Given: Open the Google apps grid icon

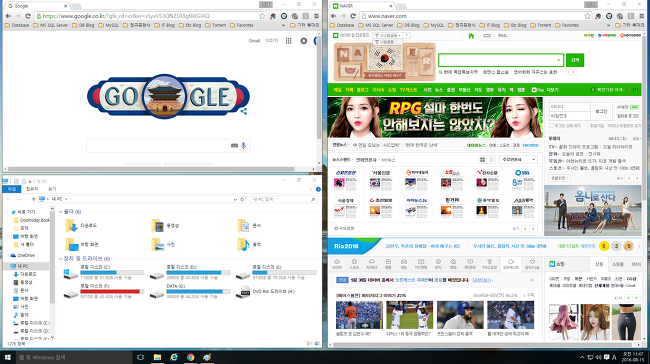Looking at the screenshot, I should [288, 41].
